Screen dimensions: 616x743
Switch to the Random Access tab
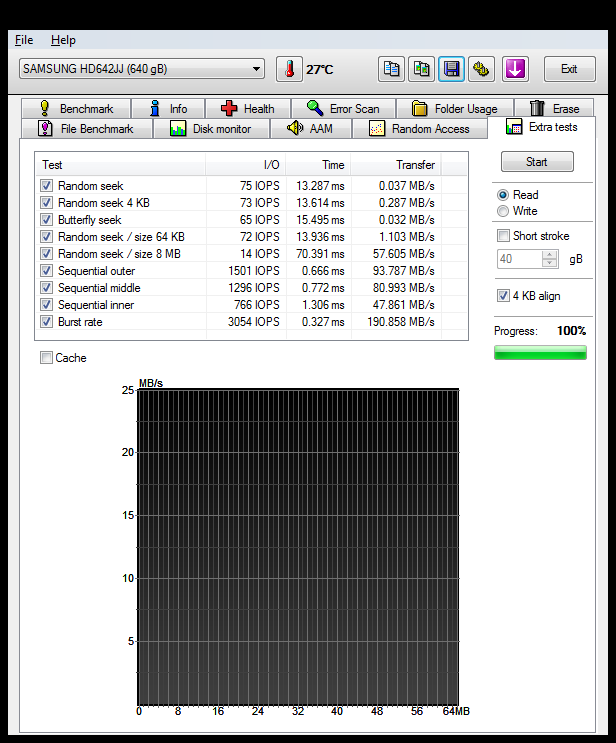tap(419, 128)
